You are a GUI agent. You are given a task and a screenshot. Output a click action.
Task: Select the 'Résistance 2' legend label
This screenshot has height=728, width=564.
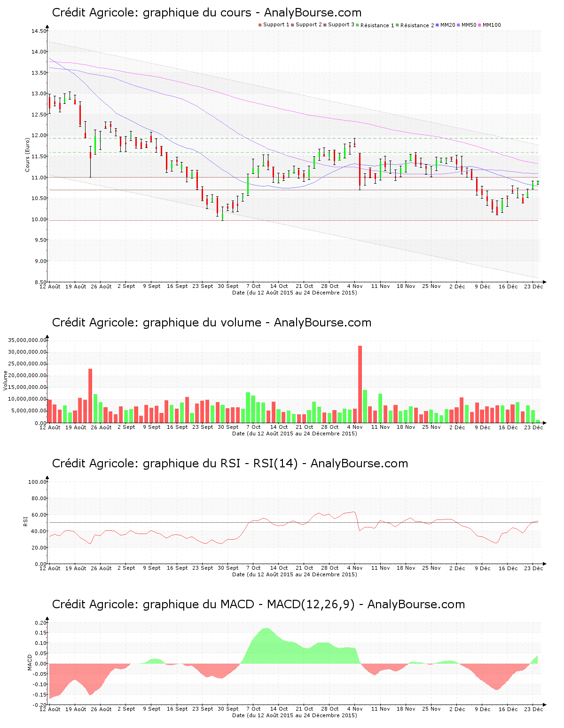click(x=417, y=25)
